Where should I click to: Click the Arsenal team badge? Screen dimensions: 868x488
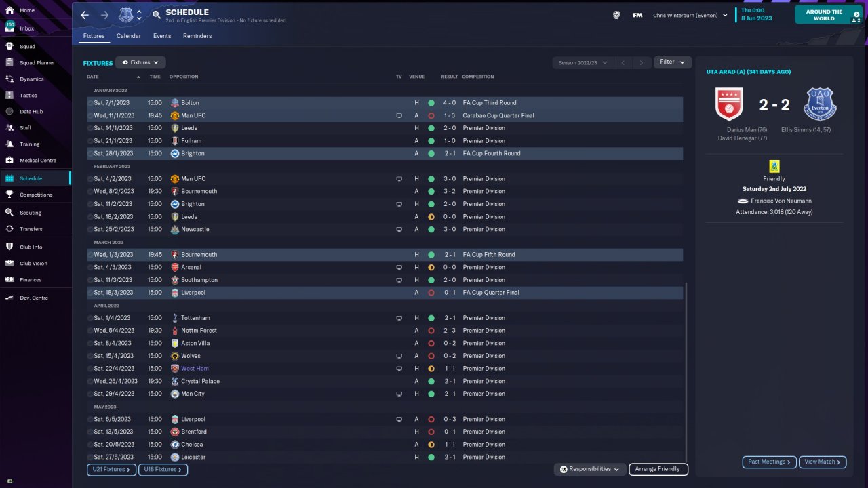click(x=175, y=268)
